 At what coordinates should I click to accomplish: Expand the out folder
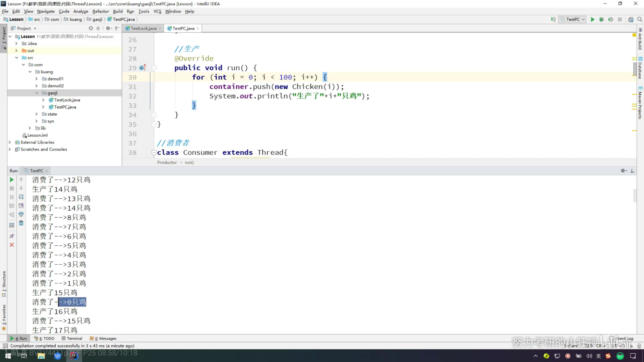coord(16,51)
